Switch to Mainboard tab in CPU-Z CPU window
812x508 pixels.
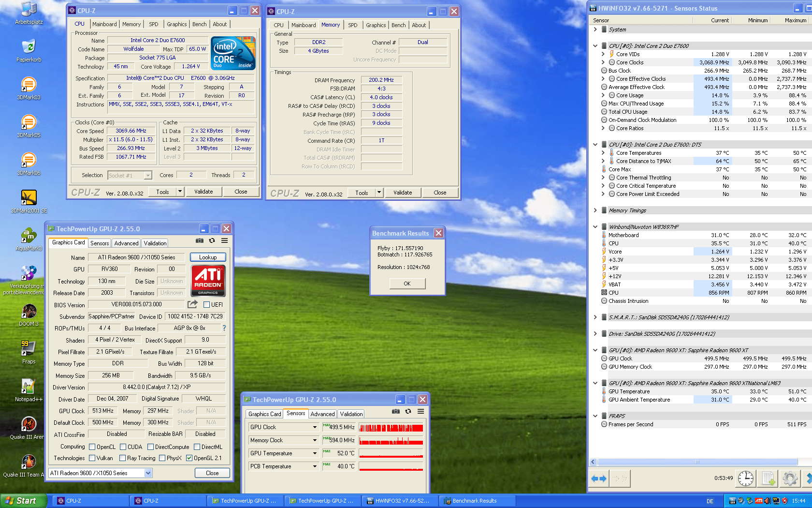(x=104, y=24)
